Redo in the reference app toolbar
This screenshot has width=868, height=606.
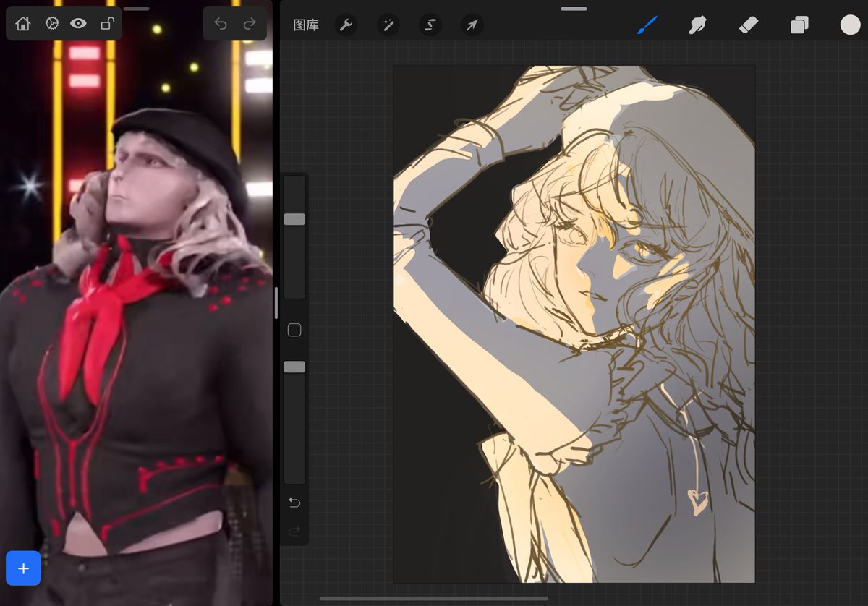pos(250,24)
